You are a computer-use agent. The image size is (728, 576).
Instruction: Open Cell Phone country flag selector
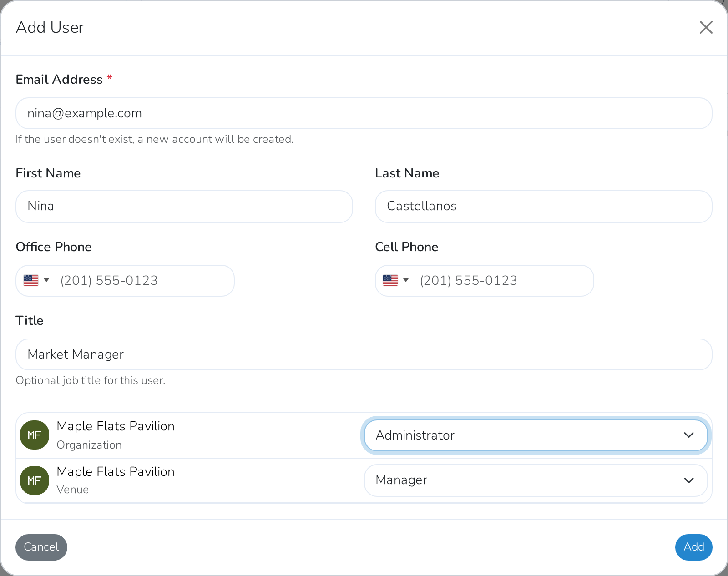point(396,280)
